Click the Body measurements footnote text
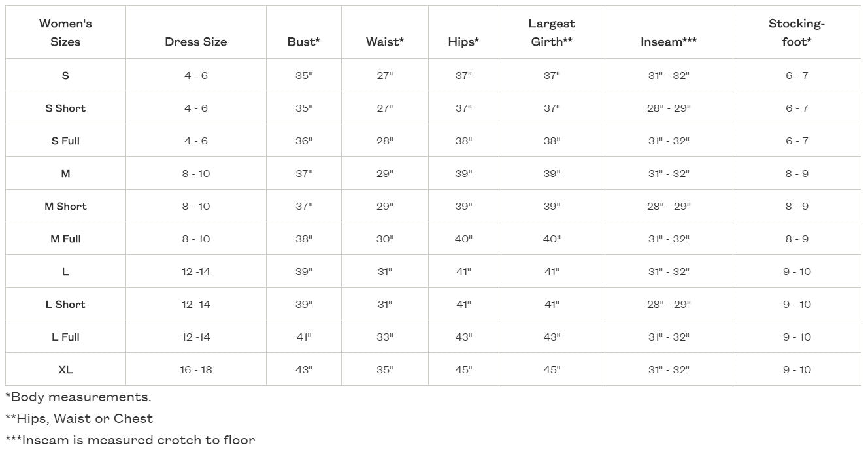The image size is (868, 449). click(78, 397)
